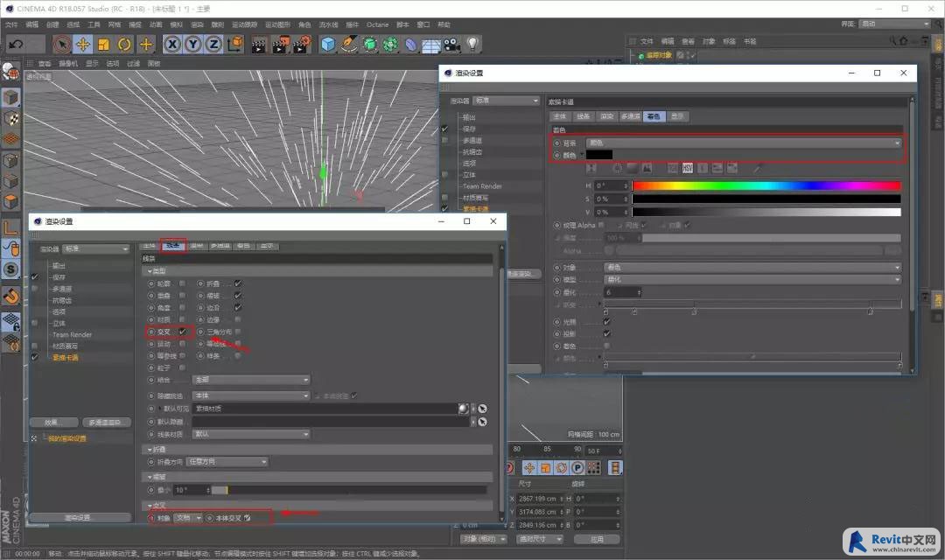Click the Hue H value field
This screenshot has width=945, height=560.
click(612, 185)
